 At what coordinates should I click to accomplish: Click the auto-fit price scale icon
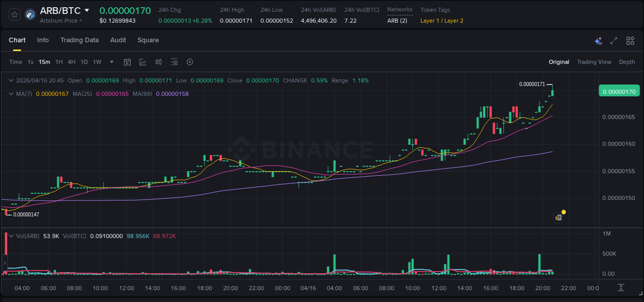point(621,288)
